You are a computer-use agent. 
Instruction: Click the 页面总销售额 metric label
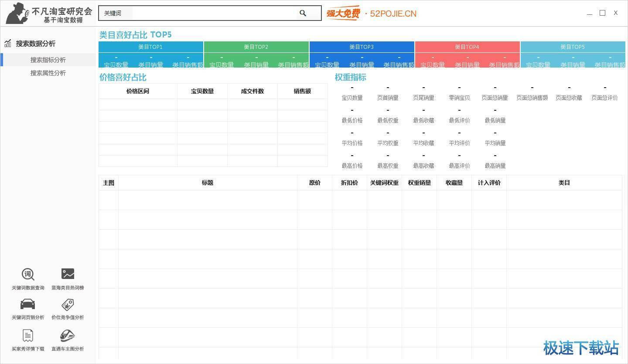pyautogui.click(x=532, y=98)
